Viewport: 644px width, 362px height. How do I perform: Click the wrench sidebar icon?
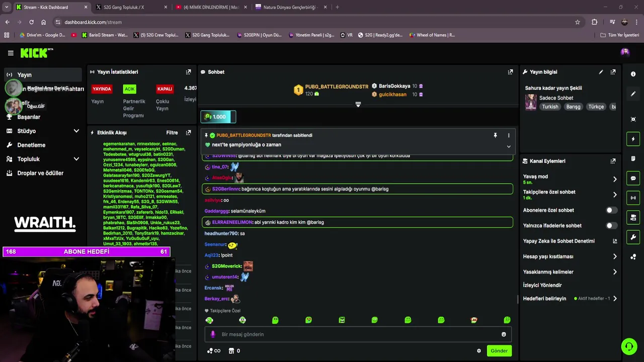[633, 237]
